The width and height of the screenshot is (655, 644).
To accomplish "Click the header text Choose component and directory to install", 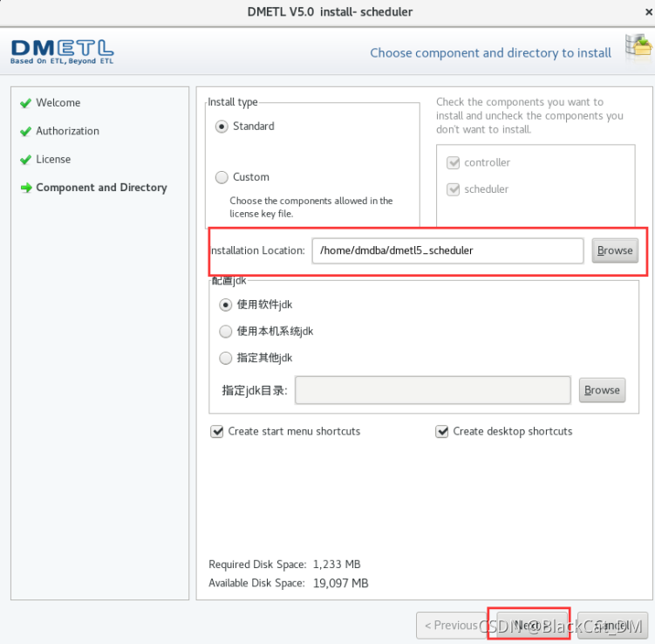I will 490,53.
